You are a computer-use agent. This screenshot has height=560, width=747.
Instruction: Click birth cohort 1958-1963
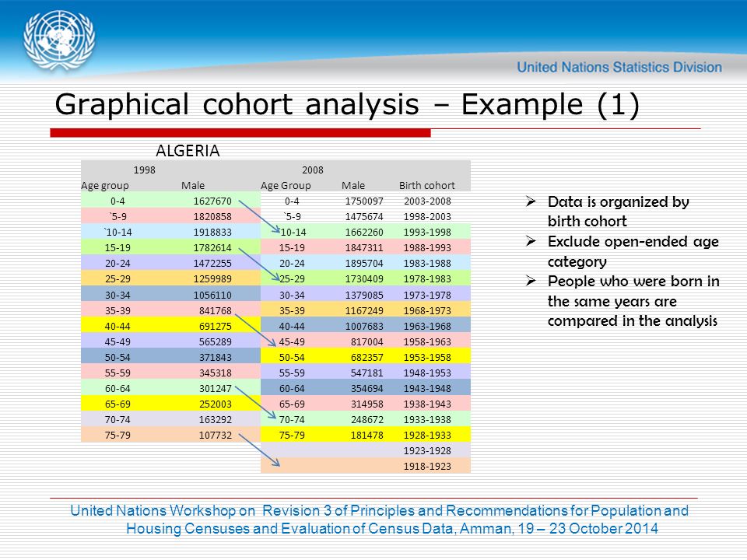click(x=427, y=341)
